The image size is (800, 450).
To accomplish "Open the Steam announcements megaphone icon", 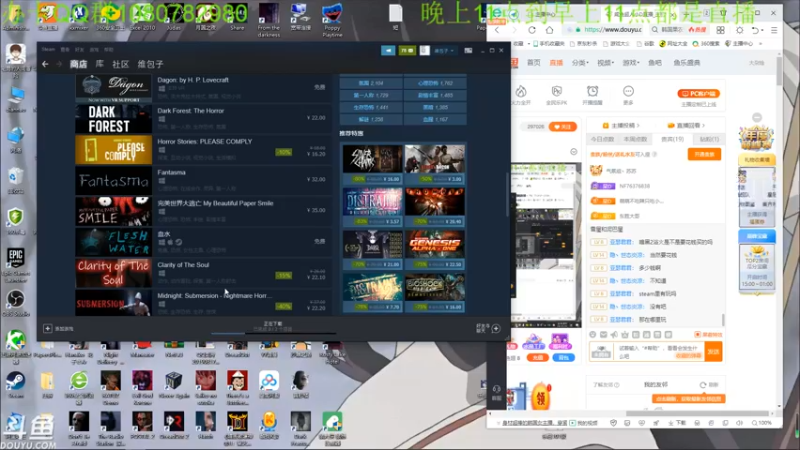I will click(388, 51).
